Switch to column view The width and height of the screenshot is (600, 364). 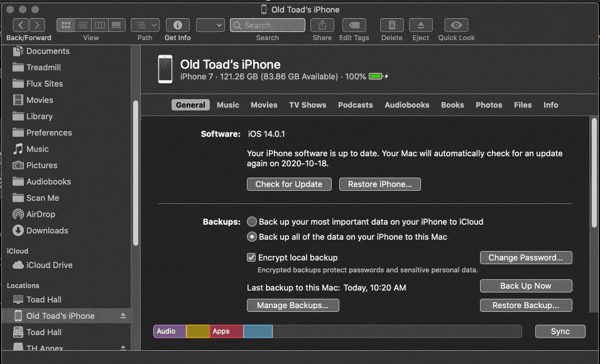[x=99, y=25]
